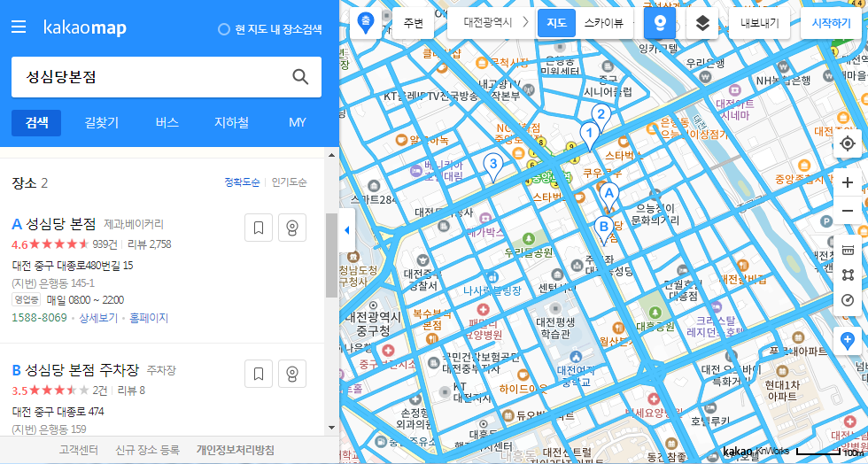Select the radius measurement tool
This screenshot has width=868, height=464.
click(848, 300)
